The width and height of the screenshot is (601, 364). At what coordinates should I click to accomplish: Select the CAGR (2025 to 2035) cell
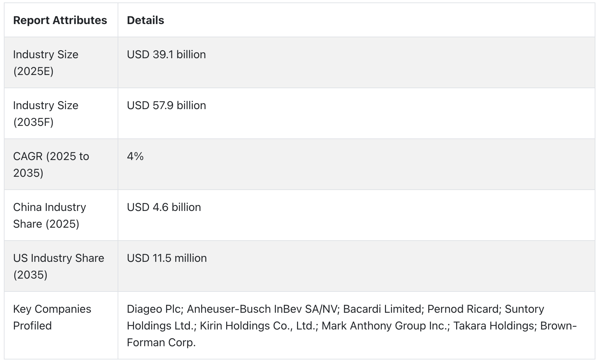tap(61, 165)
